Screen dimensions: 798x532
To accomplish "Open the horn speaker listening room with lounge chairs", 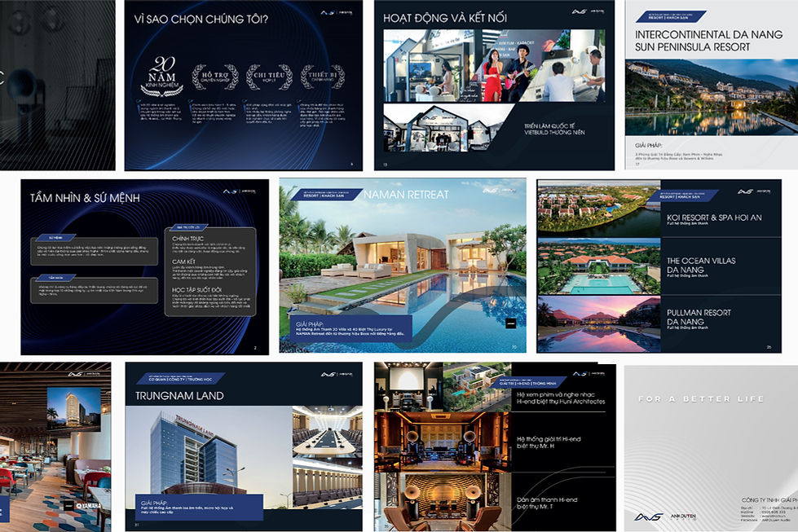I will (442, 502).
